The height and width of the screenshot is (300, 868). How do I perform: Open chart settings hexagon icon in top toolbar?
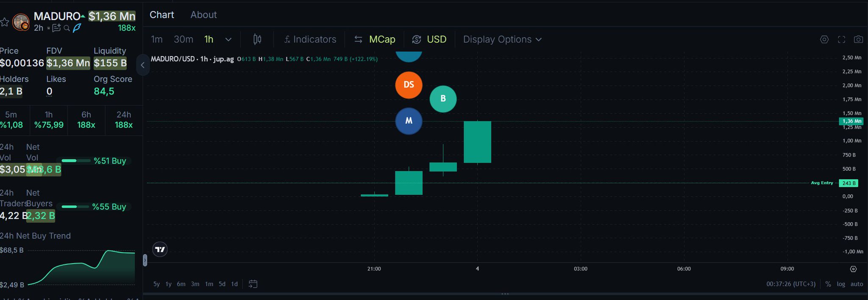point(824,39)
